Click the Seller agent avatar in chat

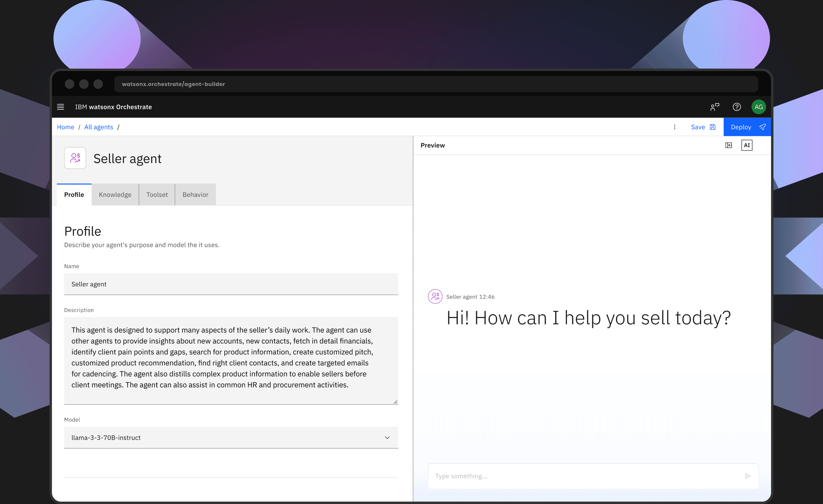(435, 296)
